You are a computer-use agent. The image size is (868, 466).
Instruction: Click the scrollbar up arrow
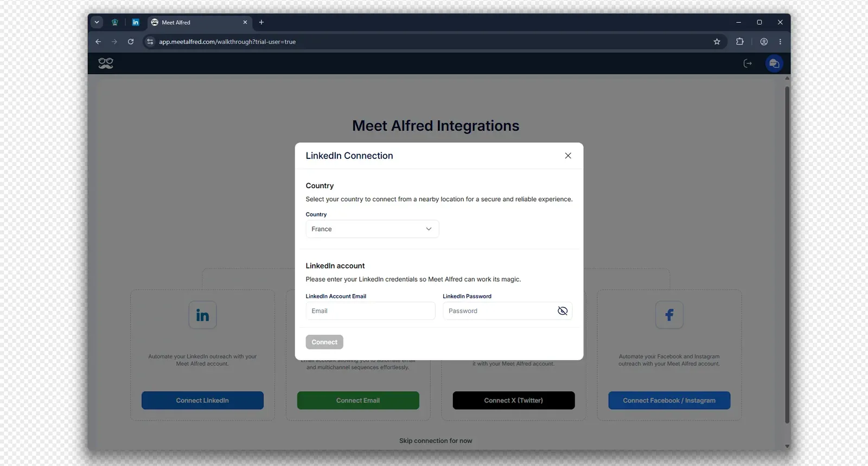click(787, 79)
